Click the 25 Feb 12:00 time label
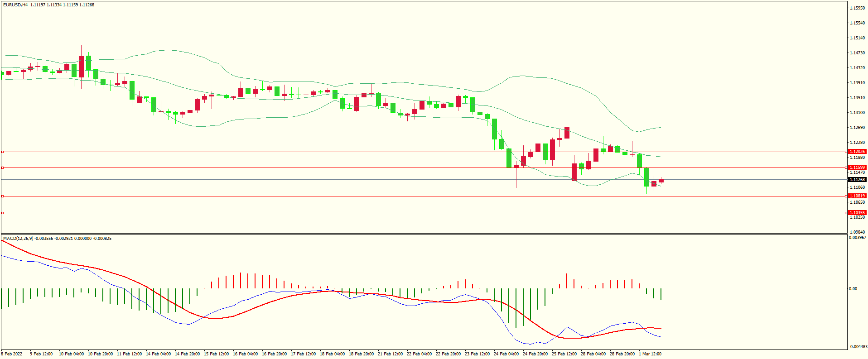The image size is (868, 359). point(564,354)
